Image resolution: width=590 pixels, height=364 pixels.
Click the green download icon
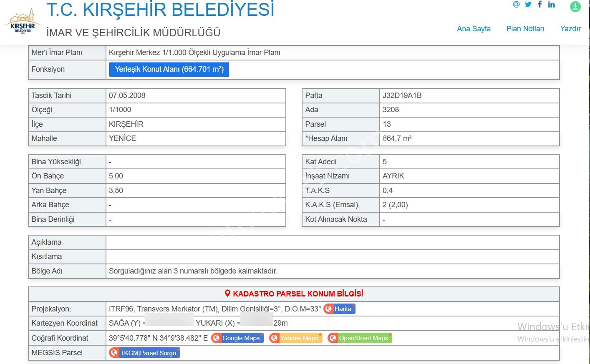[x=575, y=6]
